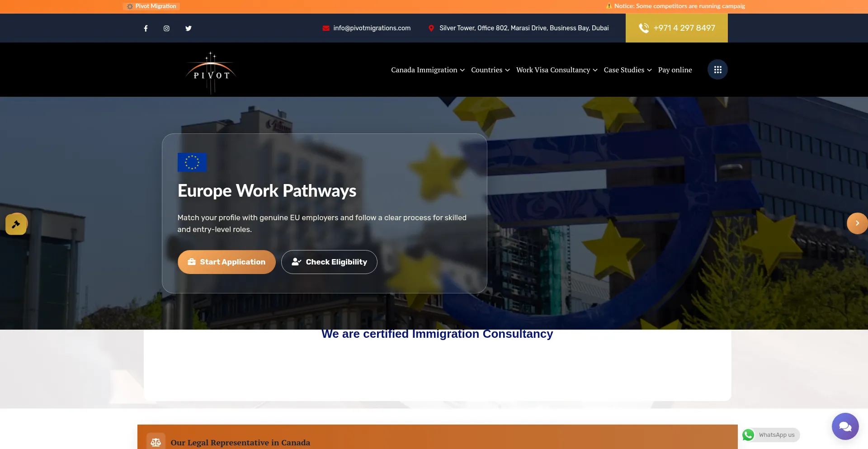
Task: Advance slider with next arrow
Action: click(x=857, y=223)
